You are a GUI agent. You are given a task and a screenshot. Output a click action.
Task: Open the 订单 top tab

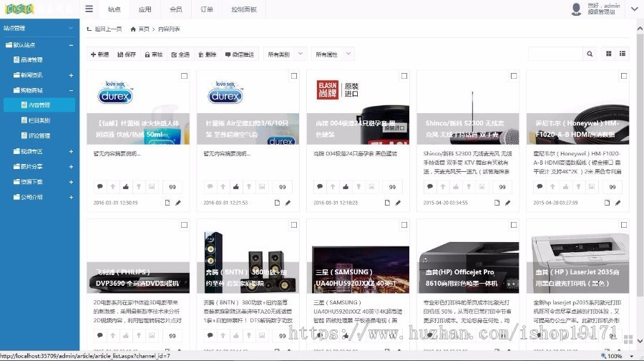207,9
